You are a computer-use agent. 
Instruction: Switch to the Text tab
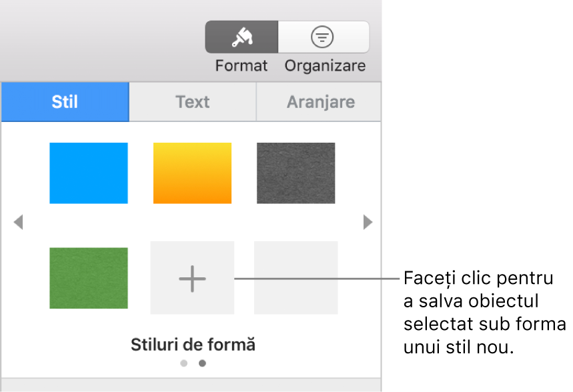tap(192, 101)
